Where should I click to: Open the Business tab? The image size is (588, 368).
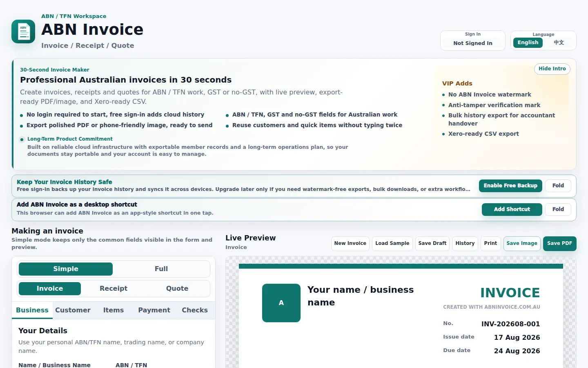pyautogui.click(x=32, y=310)
